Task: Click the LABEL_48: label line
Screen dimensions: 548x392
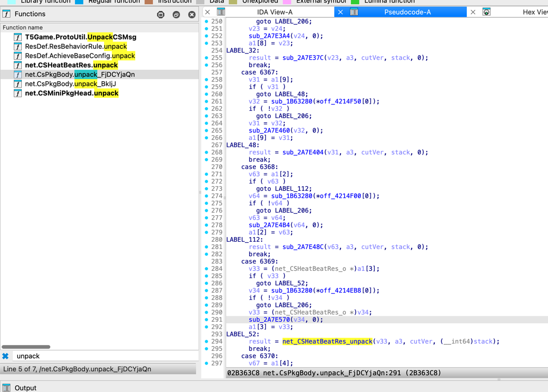Action: (x=243, y=145)
